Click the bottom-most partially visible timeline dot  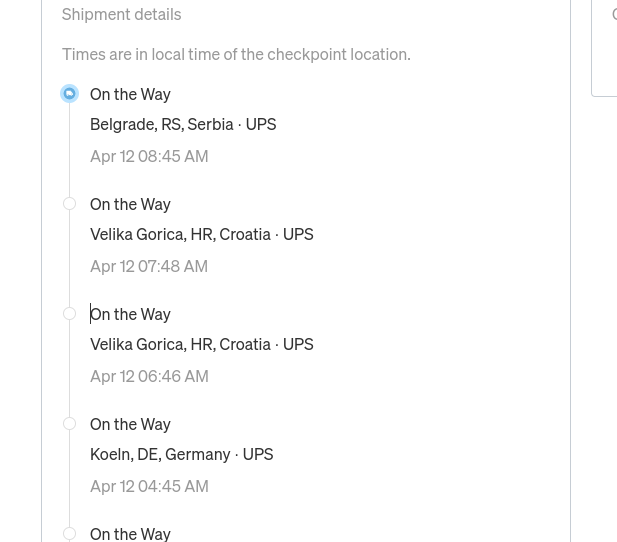tap(69, 534)
